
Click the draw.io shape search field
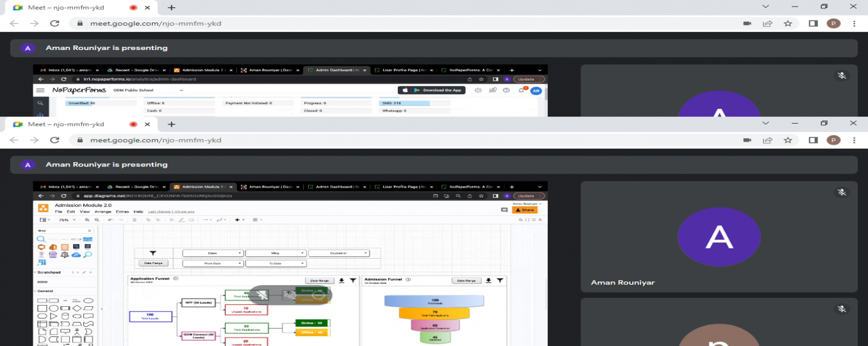pos(64,230)
